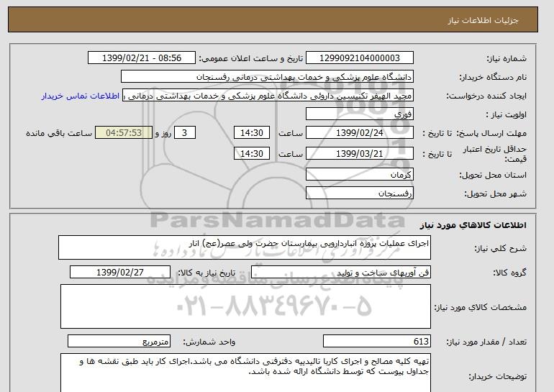554x392 pixels.
Task: Click the label مشخصات کالای مورد نیاز
Action: coord(480,307)
